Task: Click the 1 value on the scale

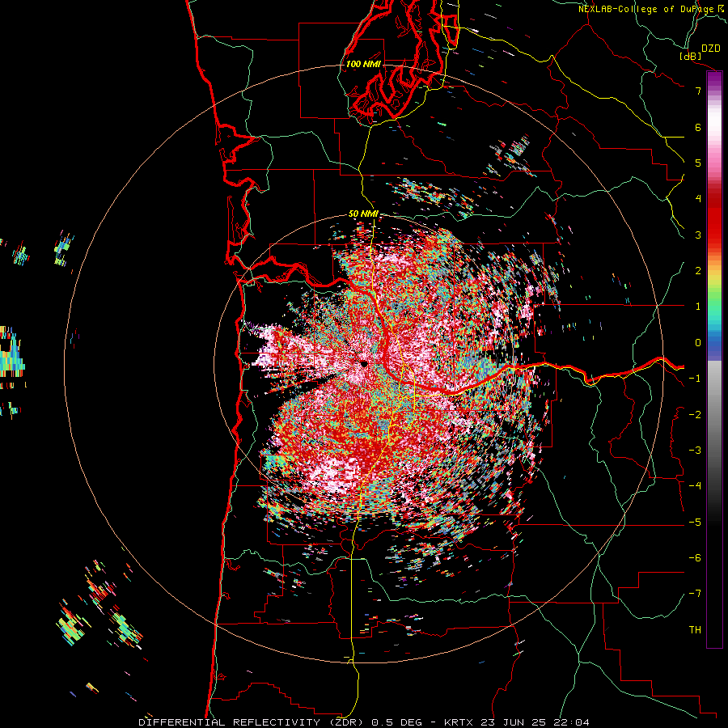Action: tap(698, 307)
